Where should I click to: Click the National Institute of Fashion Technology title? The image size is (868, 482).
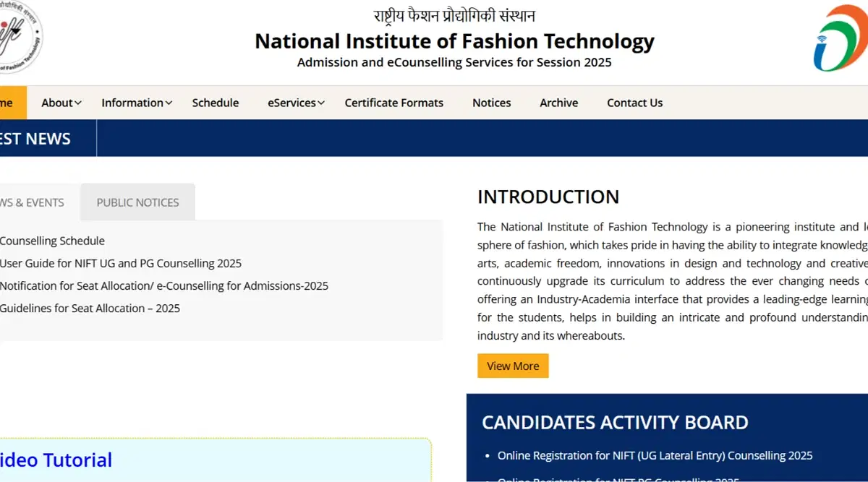(454, 41)
